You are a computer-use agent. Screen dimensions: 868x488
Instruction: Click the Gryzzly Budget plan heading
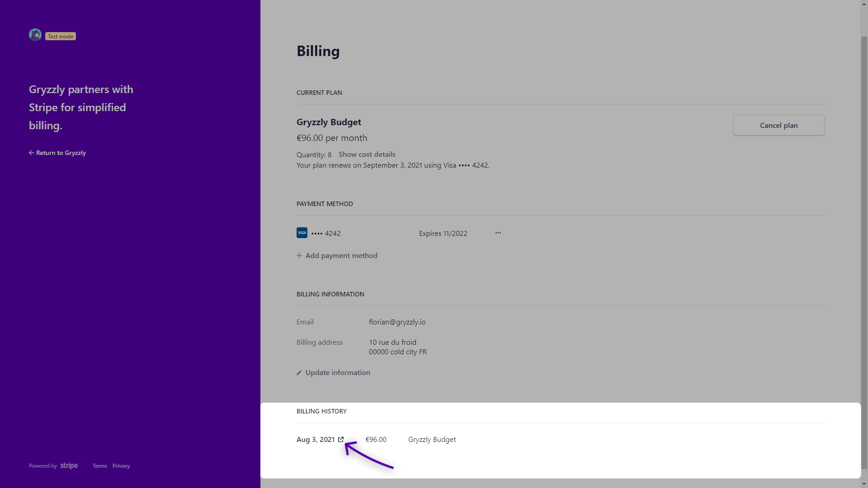pos(329,122)
